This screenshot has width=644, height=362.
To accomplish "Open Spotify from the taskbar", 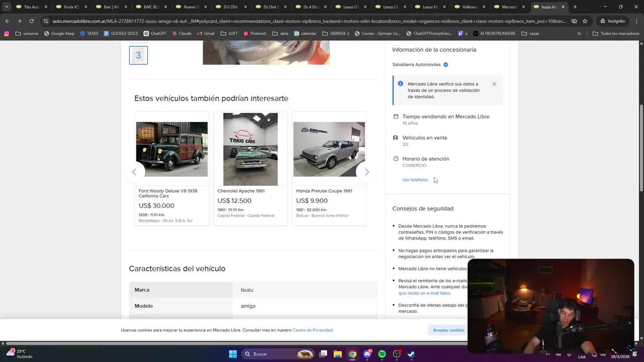I will tap(382, 354).
